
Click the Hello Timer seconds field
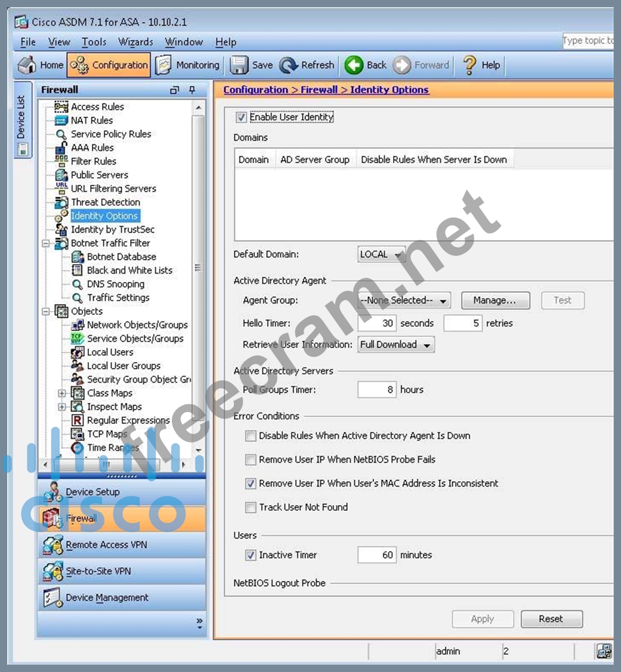tap(377, 323)
